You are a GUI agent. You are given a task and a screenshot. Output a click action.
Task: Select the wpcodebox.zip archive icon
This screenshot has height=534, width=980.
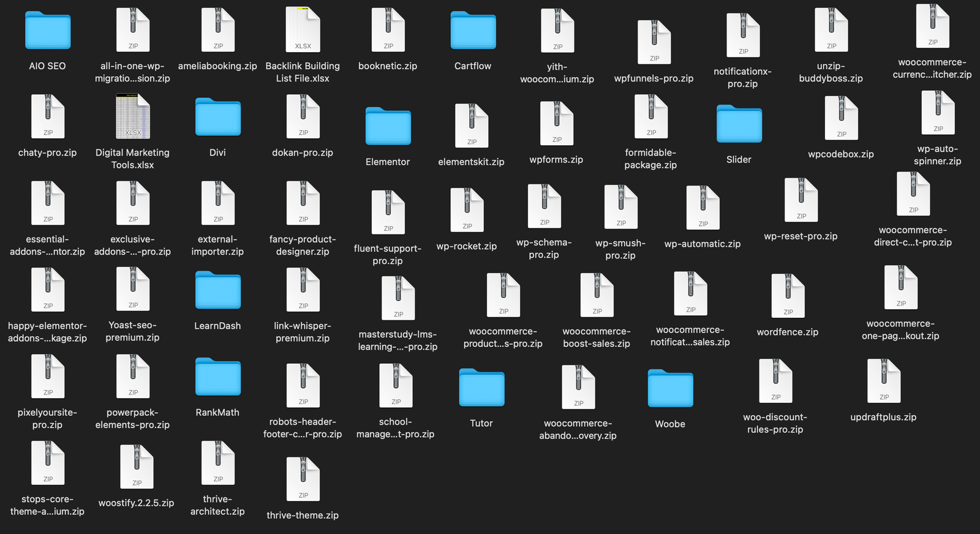[x=841, y=118]
